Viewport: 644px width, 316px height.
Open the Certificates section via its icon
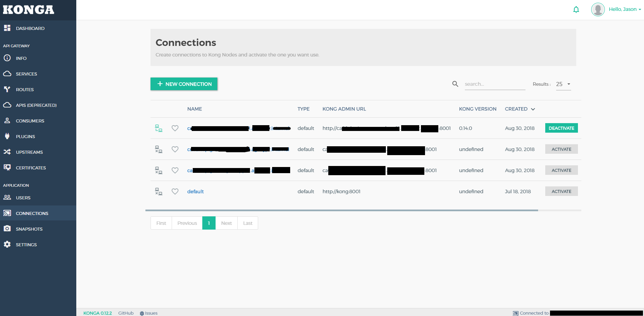click(7, 168)
